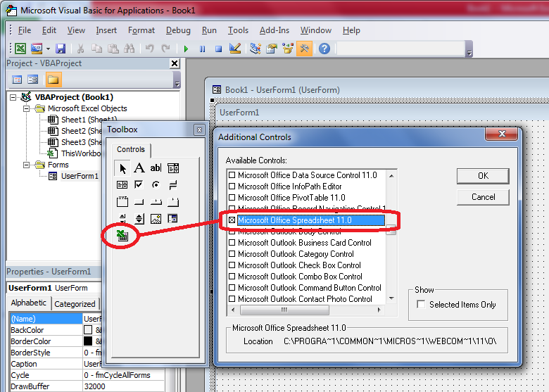Select the Image tool in Toolbox
The image size is (549, 392).
(156, 219)
